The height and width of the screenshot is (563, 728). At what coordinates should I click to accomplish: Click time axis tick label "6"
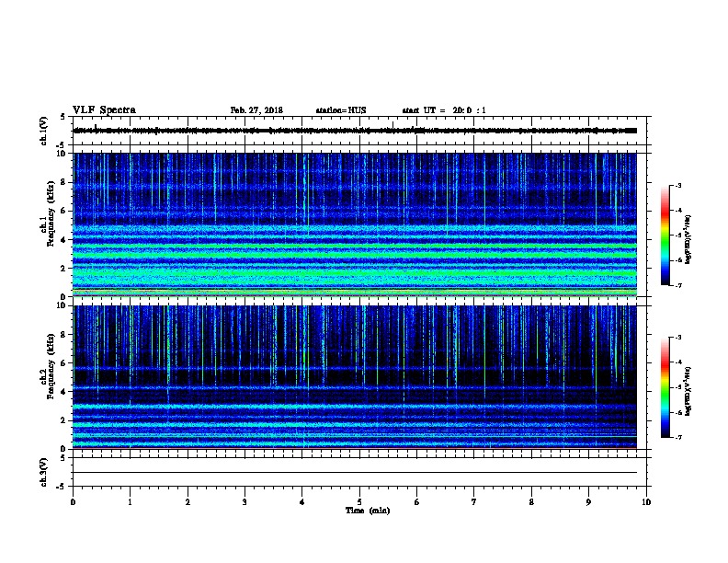click(417, 502)
